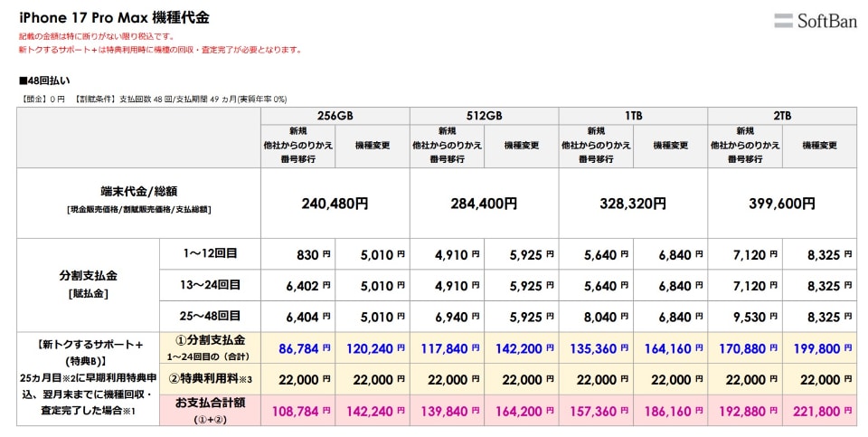Click 4,910円 in the 1~12回目 row

(x=448, y=255)
